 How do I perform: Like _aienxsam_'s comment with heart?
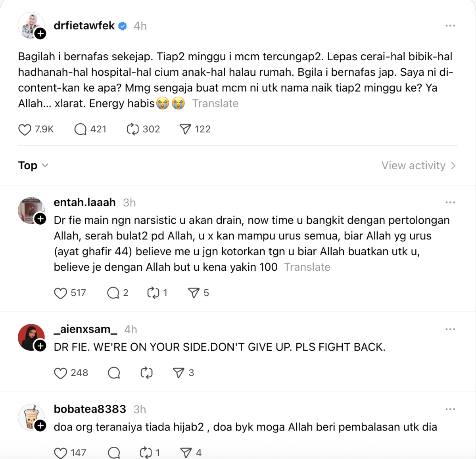[60, 373]
